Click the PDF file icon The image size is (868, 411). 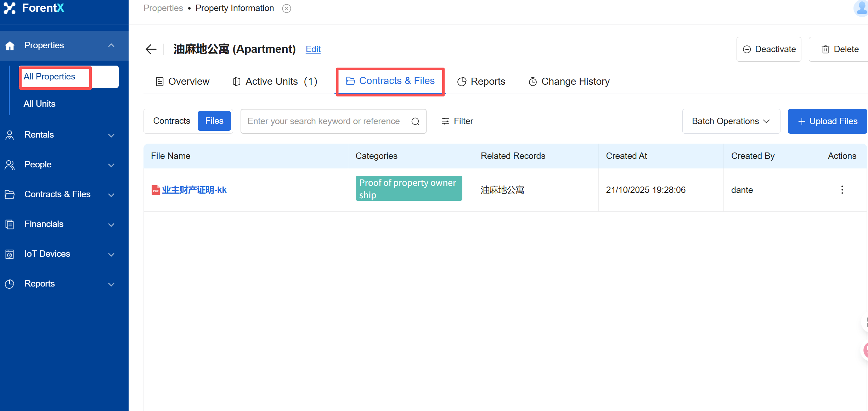click(156, 190)
